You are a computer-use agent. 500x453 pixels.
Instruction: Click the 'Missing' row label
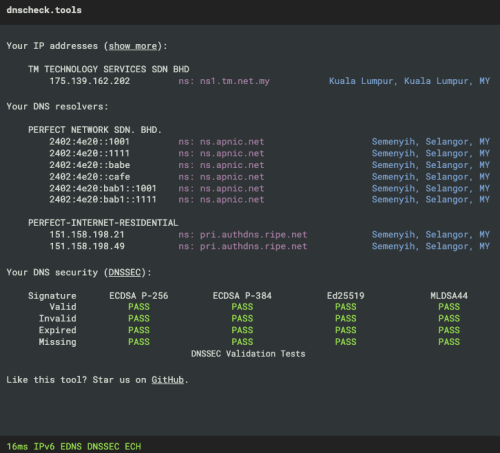point(58,342)
